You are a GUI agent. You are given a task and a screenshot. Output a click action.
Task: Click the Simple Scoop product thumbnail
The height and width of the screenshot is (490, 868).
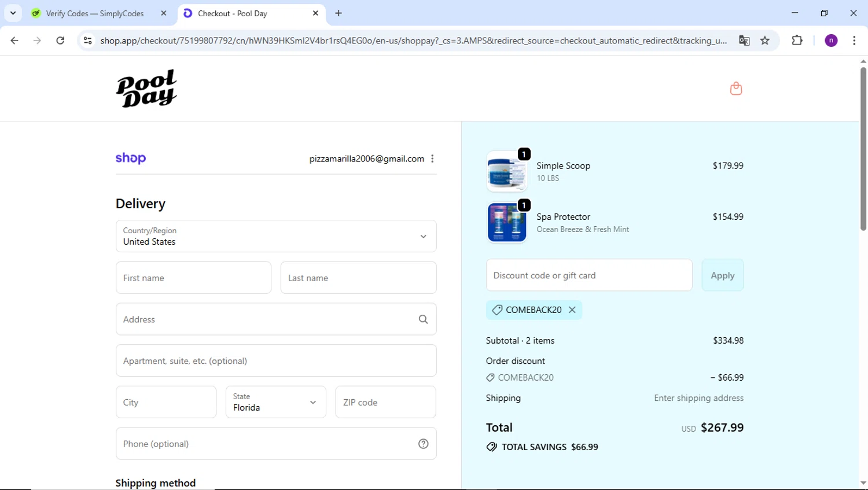point(507,172)
